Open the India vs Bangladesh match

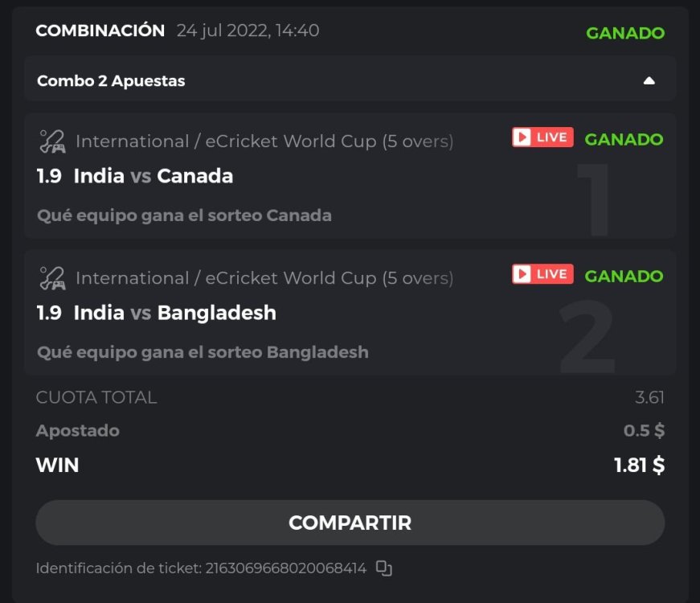[174, 313]
